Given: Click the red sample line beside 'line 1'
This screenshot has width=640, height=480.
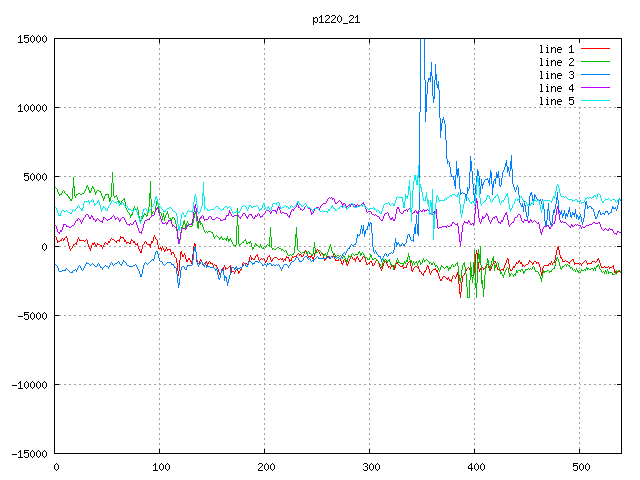Looking at the screenshot, I should (x=595, y=49).
